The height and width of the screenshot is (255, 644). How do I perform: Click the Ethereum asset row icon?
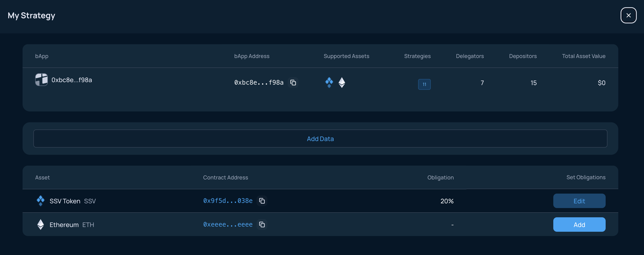40,225
